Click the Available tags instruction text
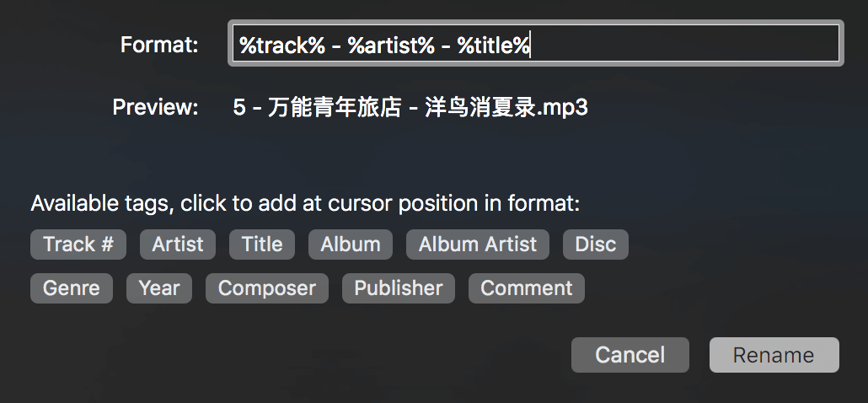Screen dimensions: 868x403 pos(306,203)
